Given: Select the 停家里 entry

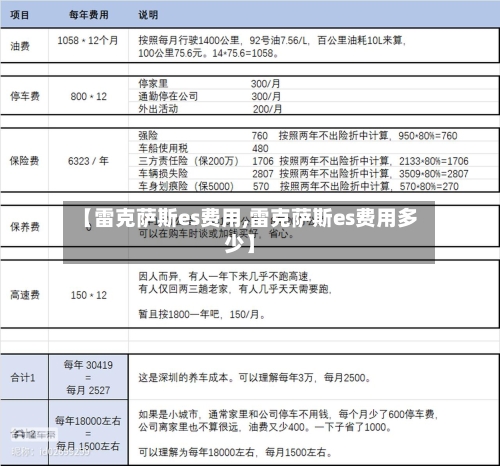Looking at the screenshot, I should (x=153, y=83).
